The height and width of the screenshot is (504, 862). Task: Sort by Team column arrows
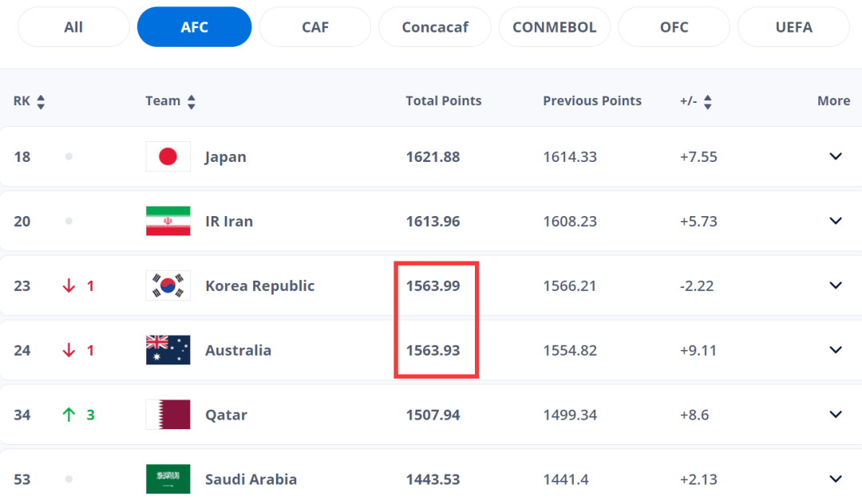(x=192, y=101)
